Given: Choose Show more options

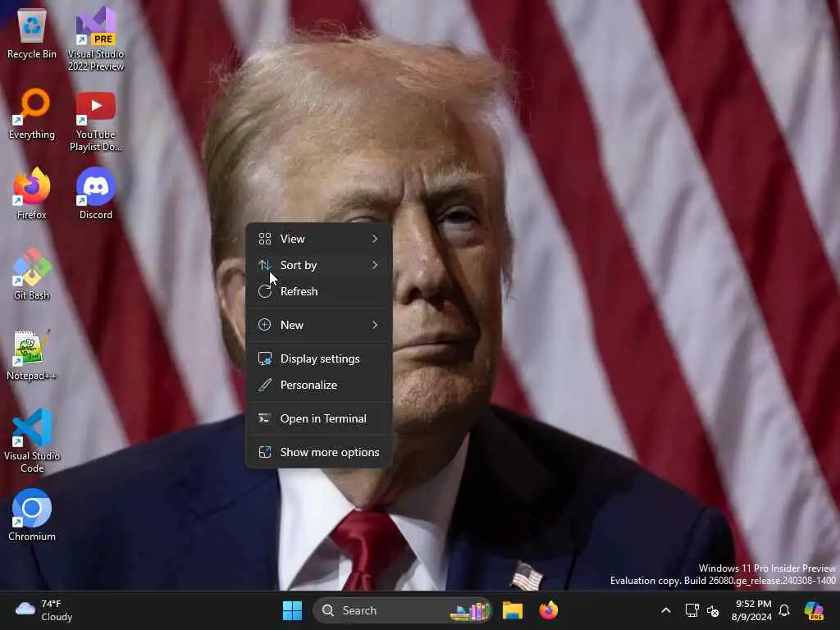Looking at the screenshot, I should 319,453.
